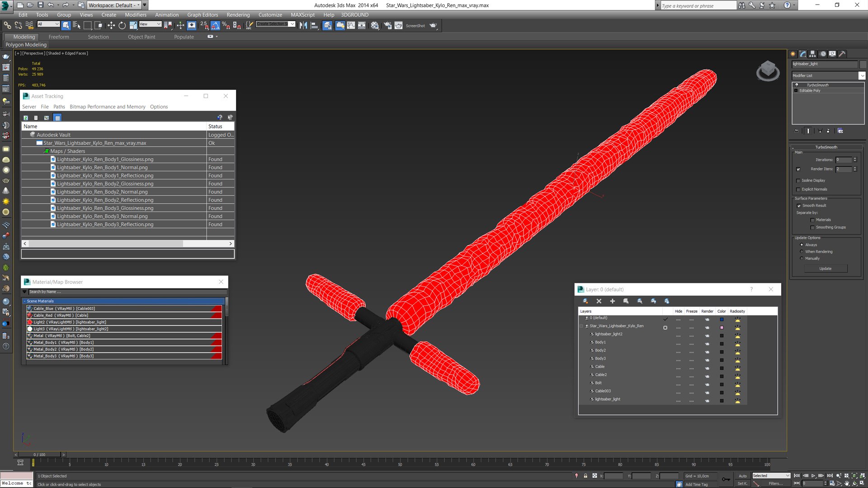Enable Separate by Smoothing Groups checkbox
This screenshot has height=488, width=868.
click(x=812, y=228)
